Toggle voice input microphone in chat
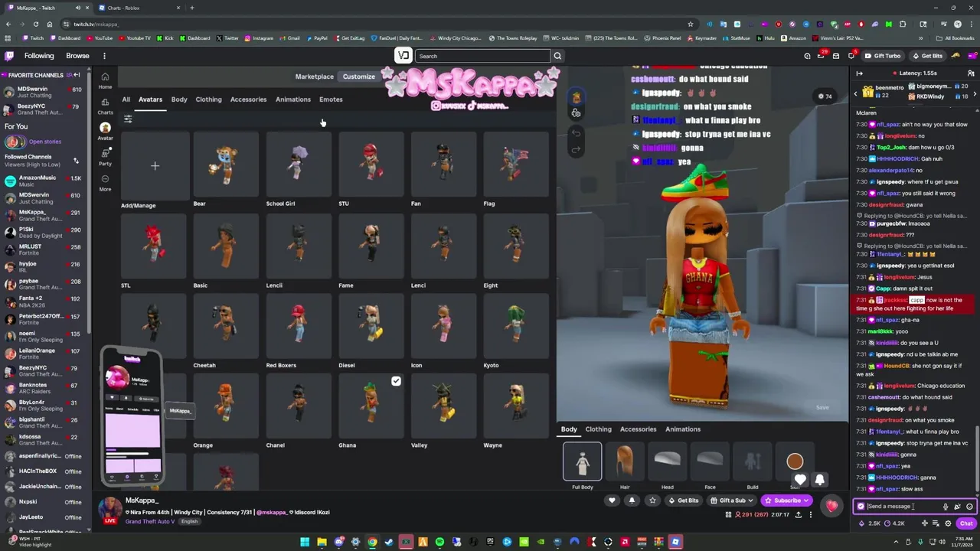 pyautogui.click(x=946, y=507)
